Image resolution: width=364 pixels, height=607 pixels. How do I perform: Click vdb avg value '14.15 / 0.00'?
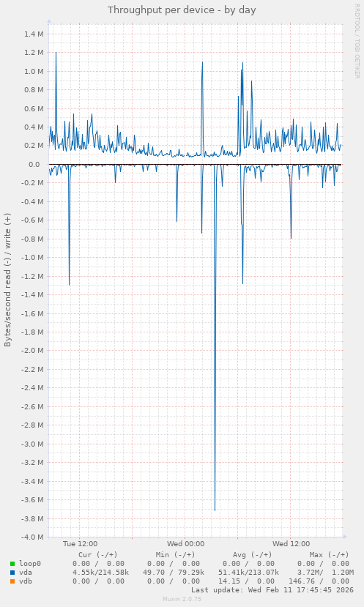click(x=248, y=581)
